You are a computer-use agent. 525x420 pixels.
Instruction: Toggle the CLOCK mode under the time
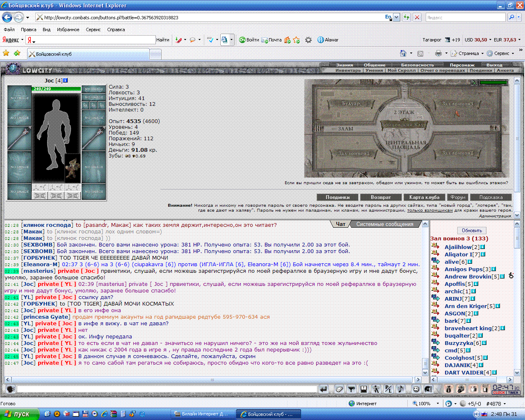click(x=499, y=393)
